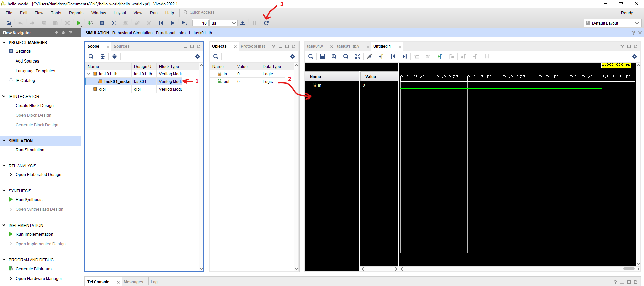Click Add Sources
The image size is (644, 286).
click(x=27, y=61)
